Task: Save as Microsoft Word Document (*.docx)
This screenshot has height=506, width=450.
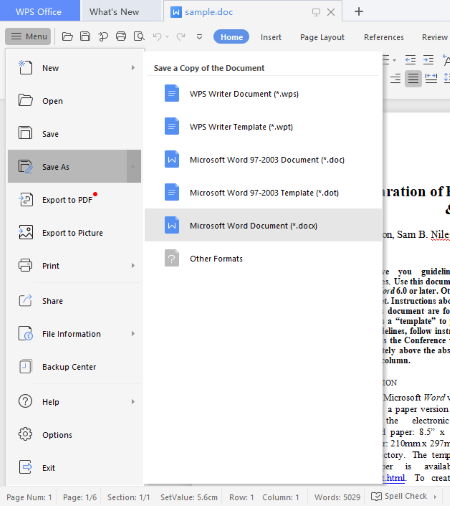Action: [263, 225]
